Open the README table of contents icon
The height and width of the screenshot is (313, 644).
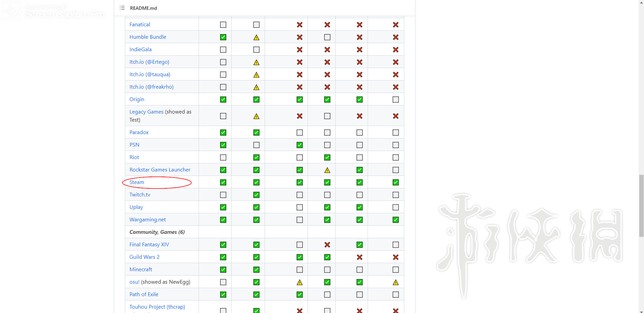click(122, 8)
